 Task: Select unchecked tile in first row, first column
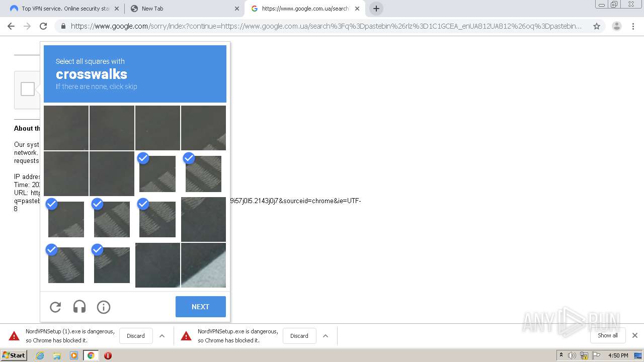[x=66, y=128]
